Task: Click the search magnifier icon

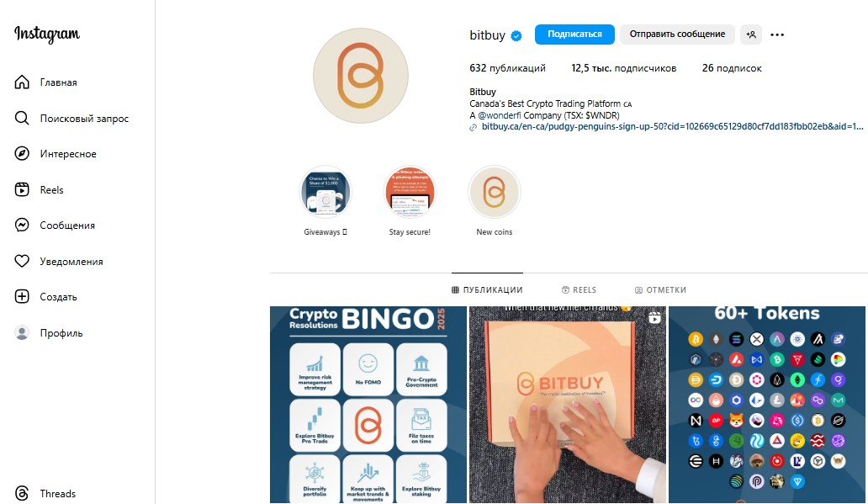Action: (22, 118)
